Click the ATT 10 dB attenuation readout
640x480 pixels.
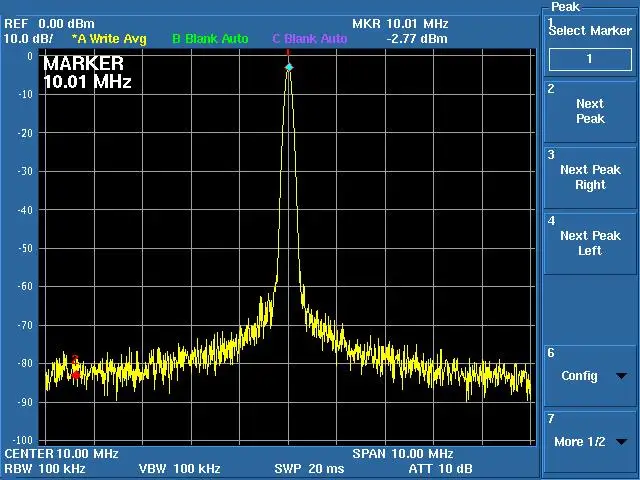coord(440,468)
